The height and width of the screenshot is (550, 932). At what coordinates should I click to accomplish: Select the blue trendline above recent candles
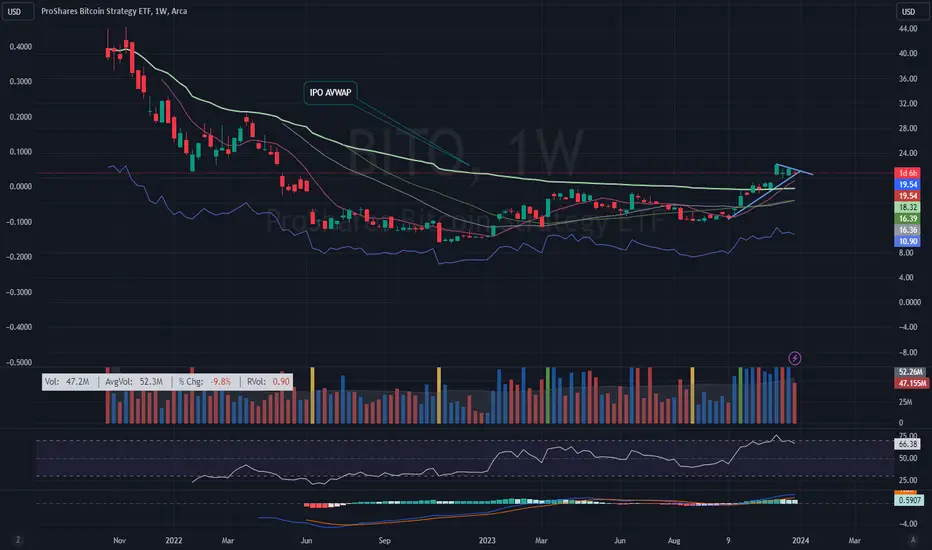(794, 169)
